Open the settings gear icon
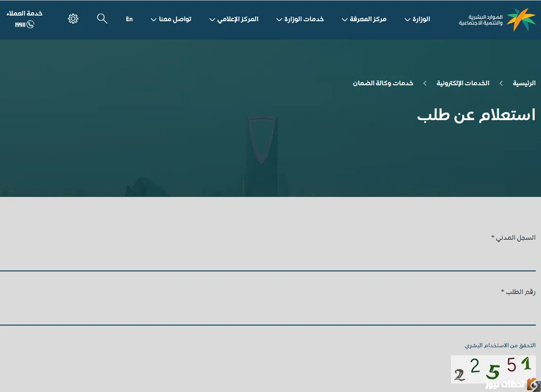Image resolution: width=541 pixels, height=392 pixels. pyautogui.click(x=73, y=19)
